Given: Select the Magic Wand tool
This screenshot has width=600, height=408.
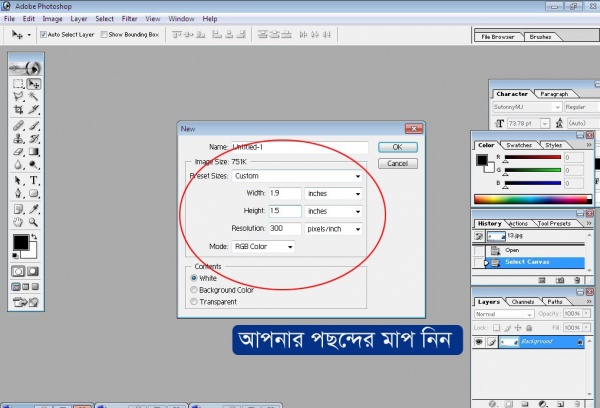Looking at the screenshot, I should (34, 96).
